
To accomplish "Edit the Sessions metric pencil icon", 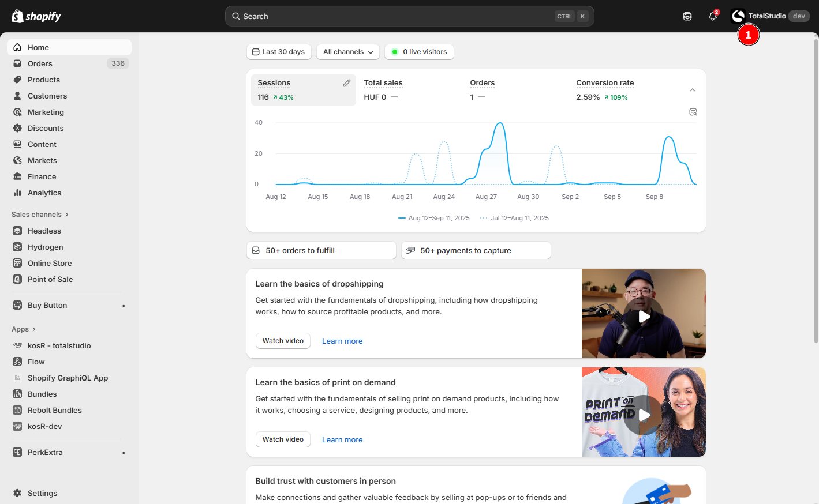I will pos(347,83).
